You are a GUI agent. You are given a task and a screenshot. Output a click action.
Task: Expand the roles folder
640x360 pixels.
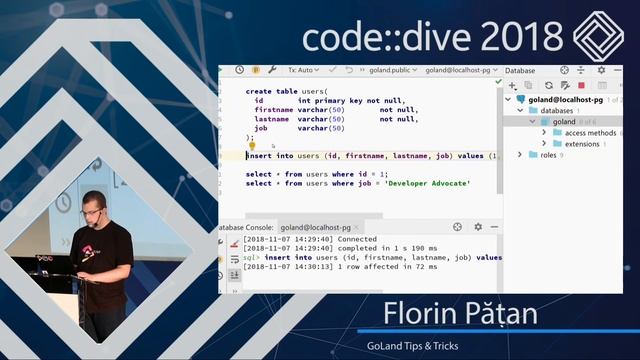(520, 154)
